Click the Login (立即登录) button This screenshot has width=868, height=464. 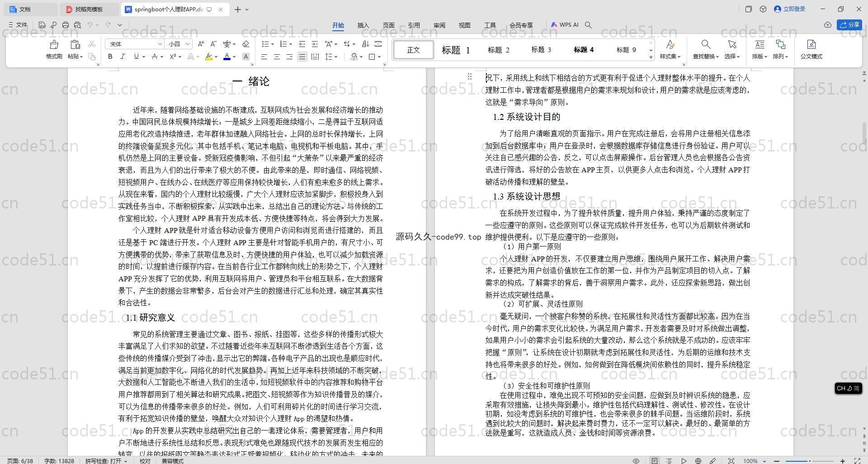(790, 9)
